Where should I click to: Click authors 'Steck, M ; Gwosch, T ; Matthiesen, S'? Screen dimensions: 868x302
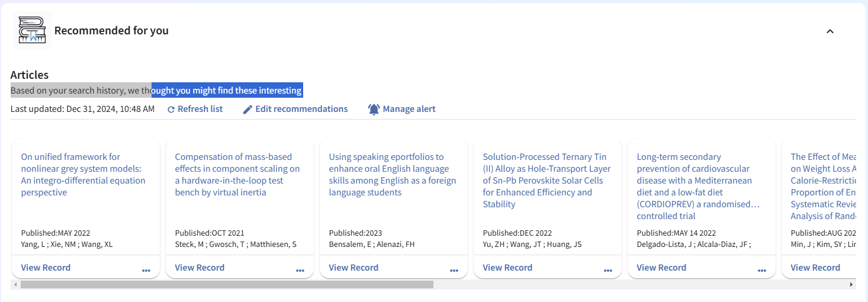236,245
